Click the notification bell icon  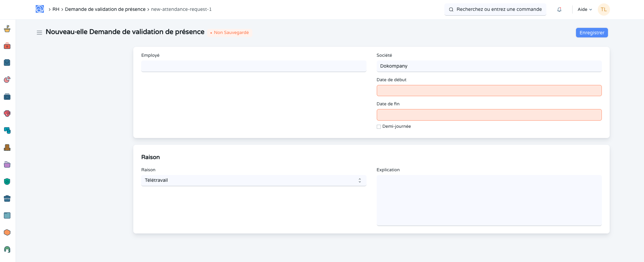559,10
